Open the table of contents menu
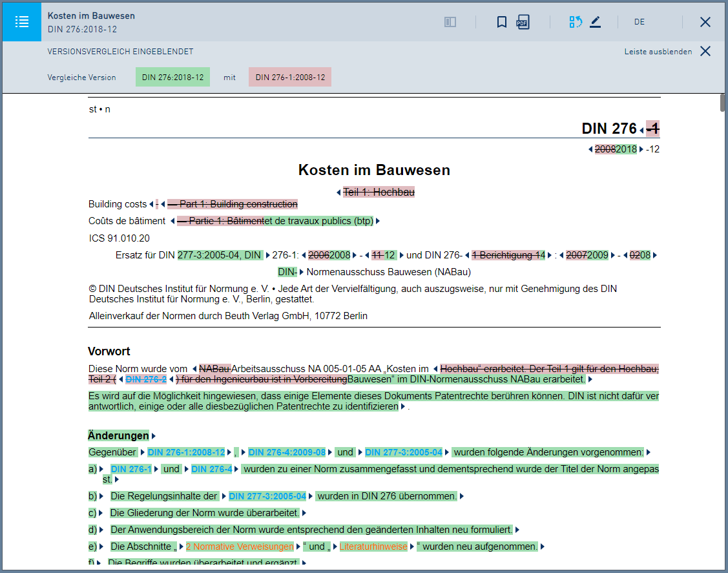 22,22
